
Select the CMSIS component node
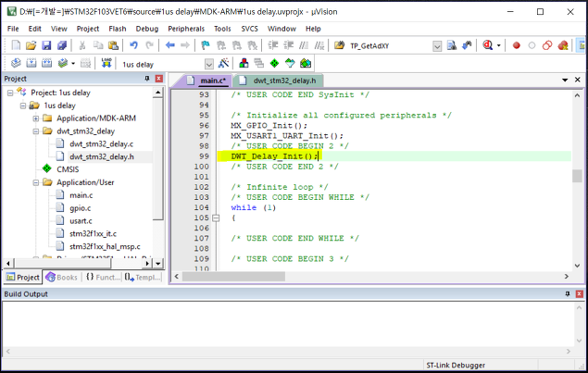[x=68, y=169]
